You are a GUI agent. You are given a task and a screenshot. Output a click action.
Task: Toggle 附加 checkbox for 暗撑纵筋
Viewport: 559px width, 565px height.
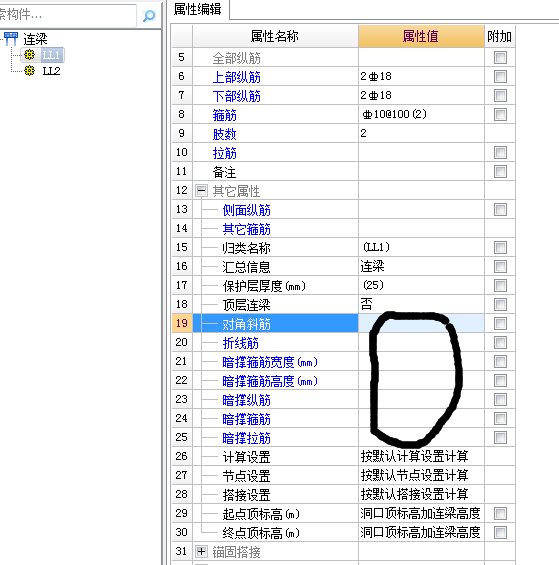500,399
